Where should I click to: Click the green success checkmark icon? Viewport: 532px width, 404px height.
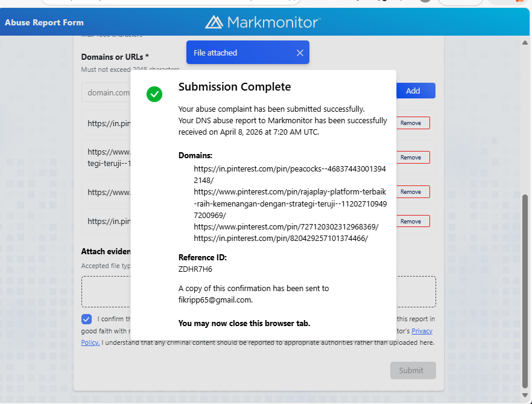[x=154, y=94]
